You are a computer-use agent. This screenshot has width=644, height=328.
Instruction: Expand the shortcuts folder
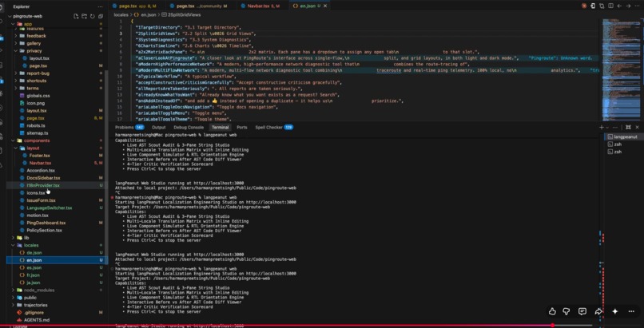[x=16, y=81]
